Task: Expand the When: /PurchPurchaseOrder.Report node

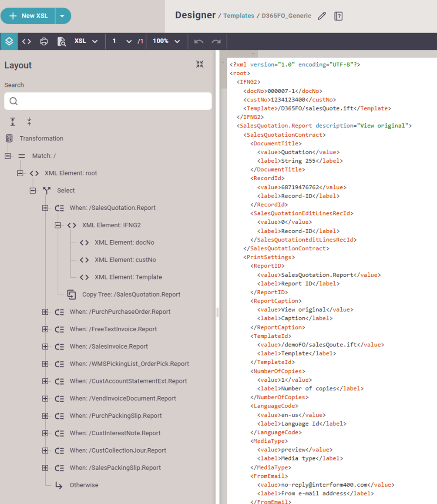Action: coord(45,312)
